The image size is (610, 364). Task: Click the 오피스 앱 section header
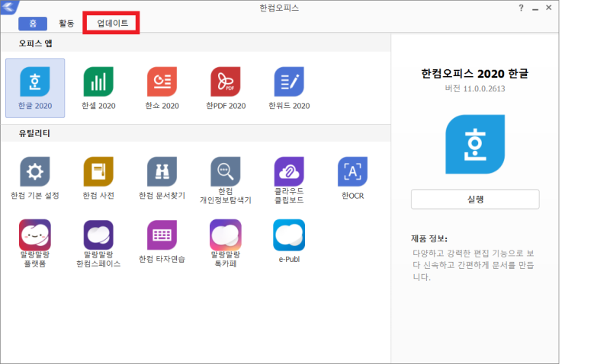pos(35,43)
